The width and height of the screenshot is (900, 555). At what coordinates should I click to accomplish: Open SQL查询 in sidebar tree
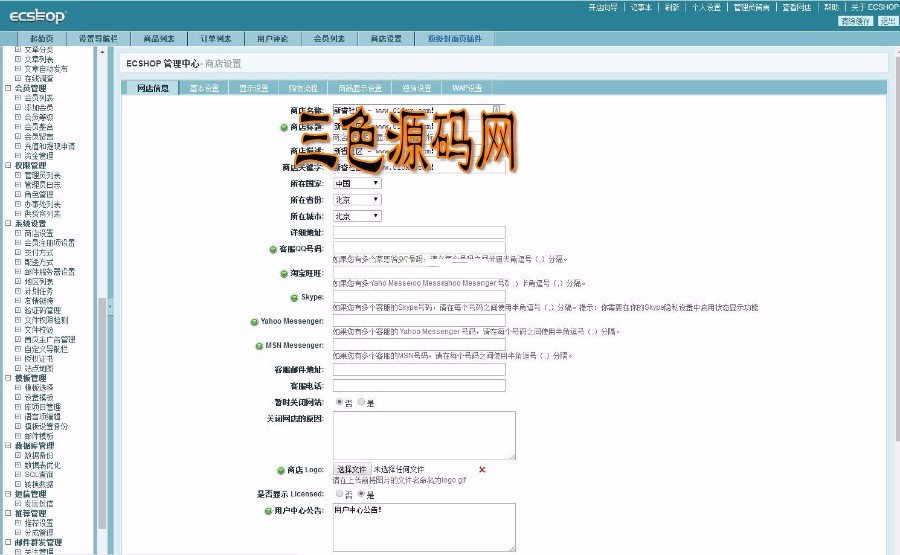click(x=38, y=475)
